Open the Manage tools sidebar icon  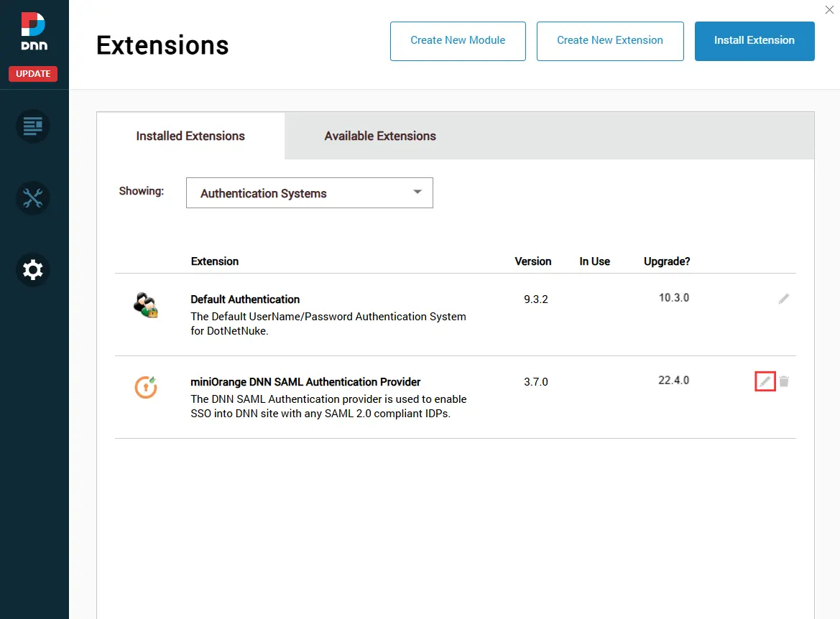coord(32,198)
